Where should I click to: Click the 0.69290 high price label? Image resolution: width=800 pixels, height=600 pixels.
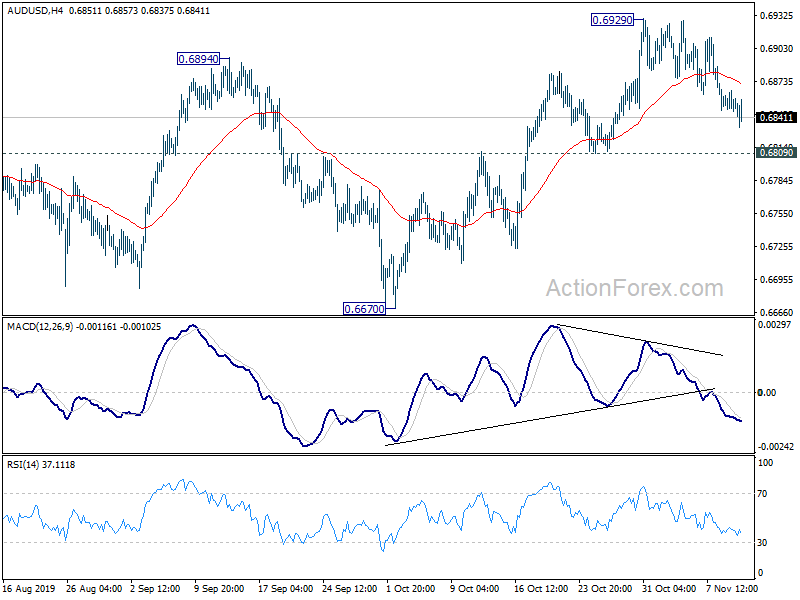click(612, 20)
